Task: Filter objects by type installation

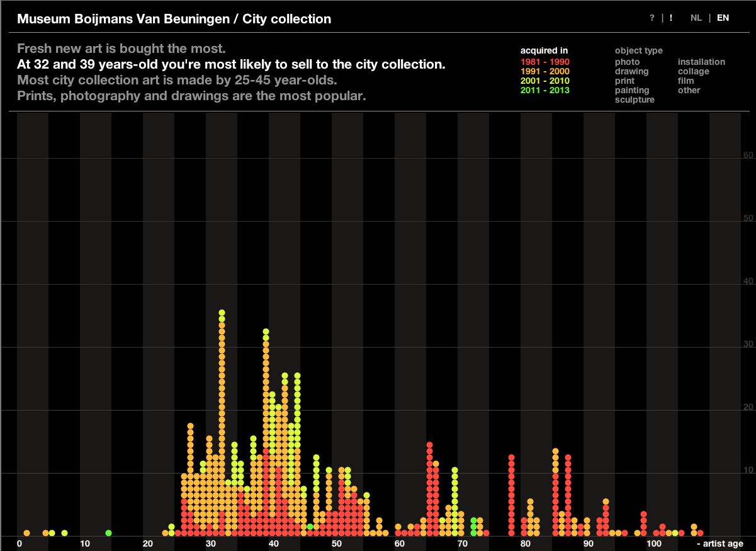Action: click(x=701, y=62)
